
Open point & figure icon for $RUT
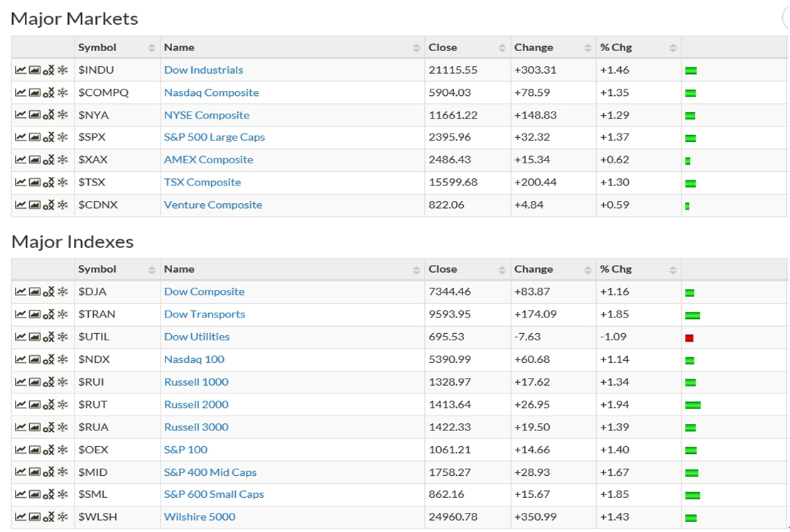[48, 405]
